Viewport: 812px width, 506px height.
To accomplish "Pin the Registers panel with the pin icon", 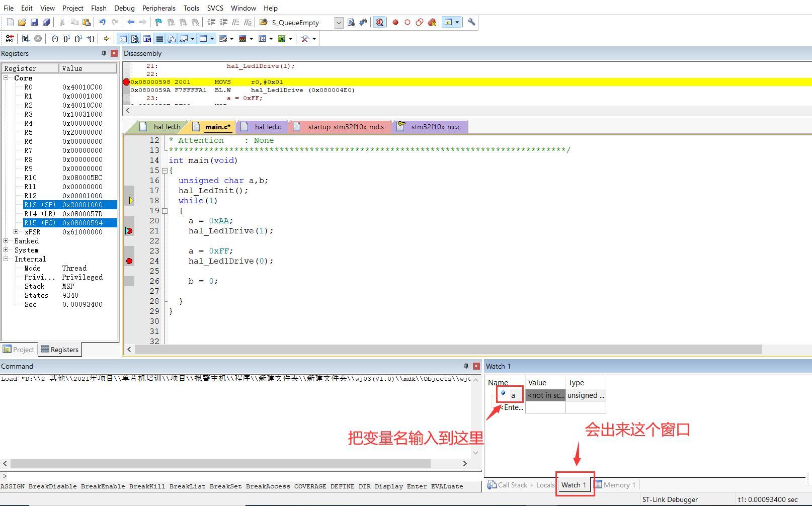I will (x=104, y=53).
